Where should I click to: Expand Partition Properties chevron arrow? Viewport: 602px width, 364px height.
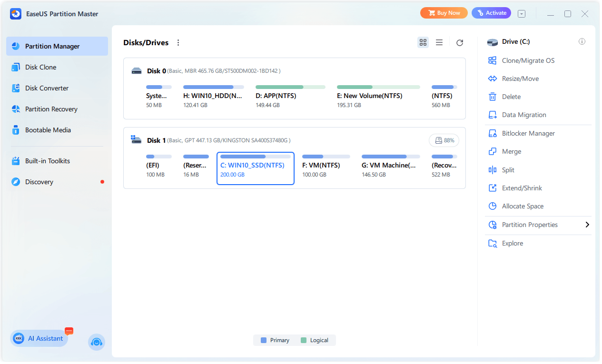coord(587,225)
